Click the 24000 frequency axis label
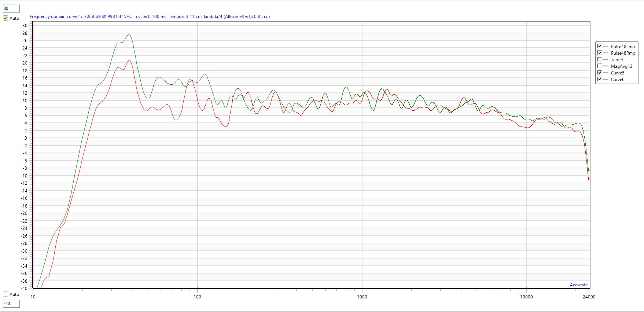The height and width of the screenshot is (312, 644). coord(589,297)
